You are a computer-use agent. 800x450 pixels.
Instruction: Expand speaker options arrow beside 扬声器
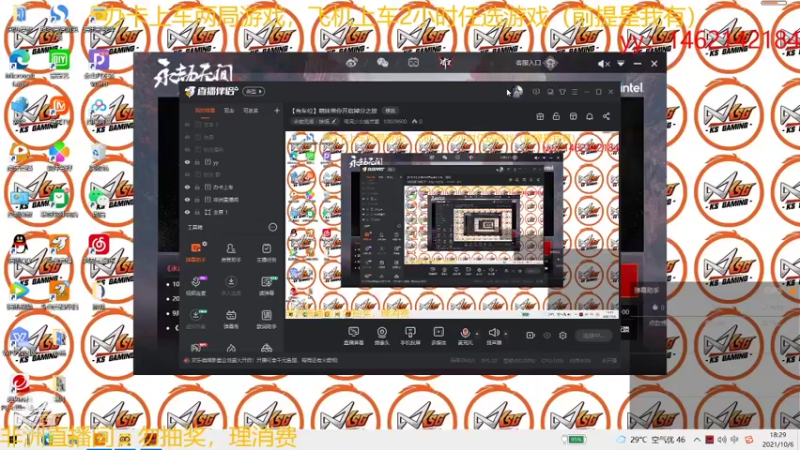pos(506,334)
